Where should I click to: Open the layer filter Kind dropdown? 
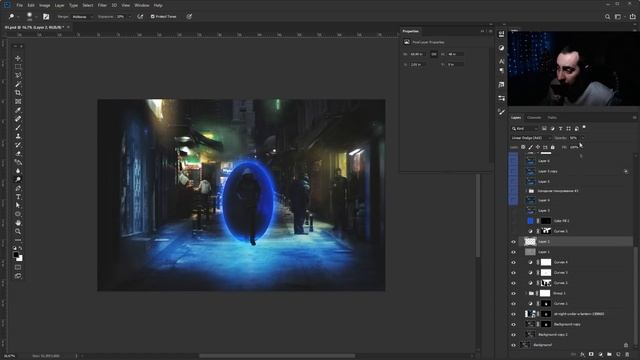pyautogui.click(x=525, y=129)
